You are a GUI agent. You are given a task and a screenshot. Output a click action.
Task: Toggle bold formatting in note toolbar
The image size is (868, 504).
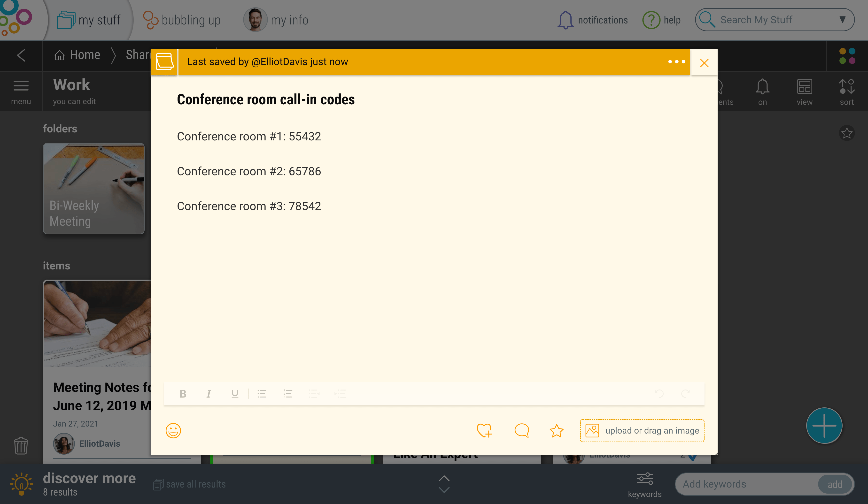point(183,393)
